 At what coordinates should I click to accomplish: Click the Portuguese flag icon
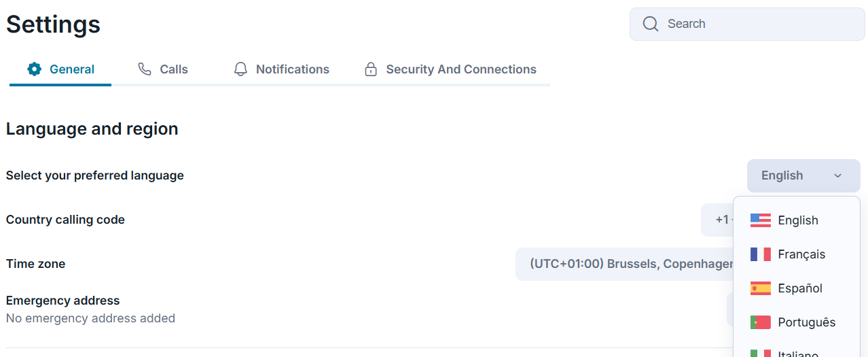(x=761, y=322)
